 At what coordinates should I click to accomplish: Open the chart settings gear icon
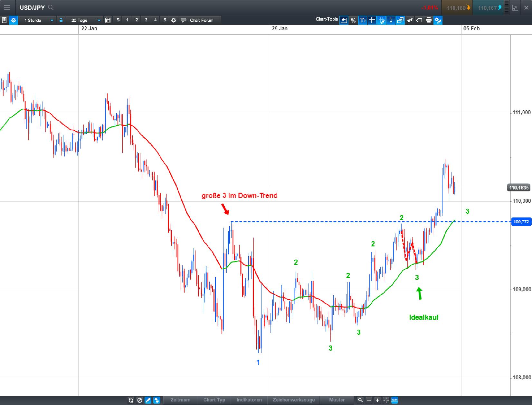13,20
